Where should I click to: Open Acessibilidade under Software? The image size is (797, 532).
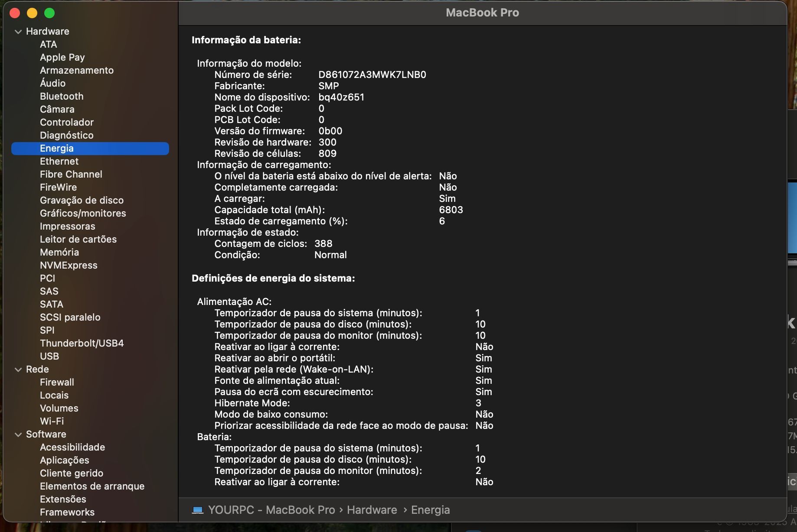point(72,447)
